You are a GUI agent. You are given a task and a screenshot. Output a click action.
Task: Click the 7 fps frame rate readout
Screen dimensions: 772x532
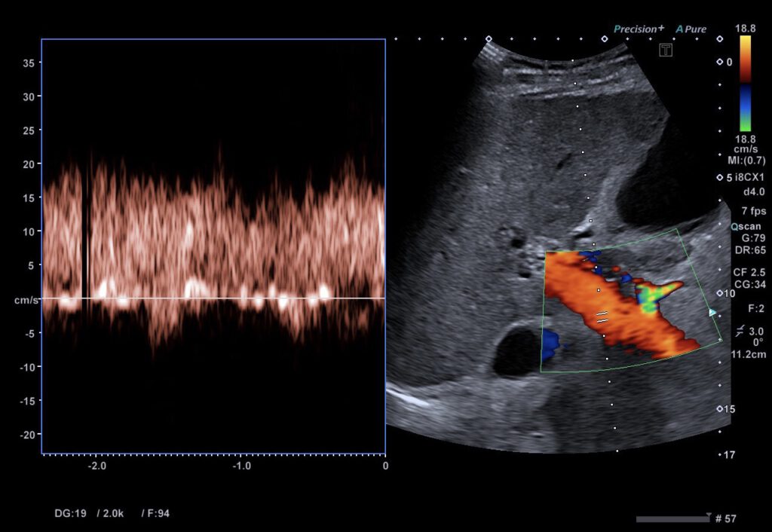click(754, 211)
